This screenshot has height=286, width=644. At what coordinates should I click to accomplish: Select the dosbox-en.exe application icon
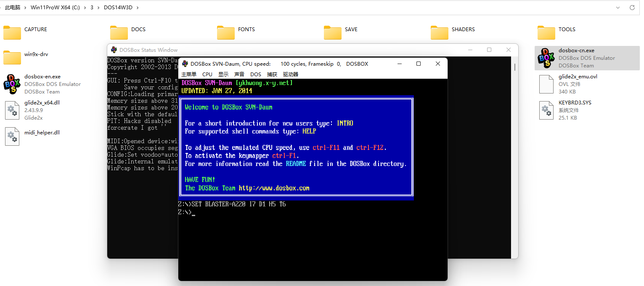click(x=12, y=84)
